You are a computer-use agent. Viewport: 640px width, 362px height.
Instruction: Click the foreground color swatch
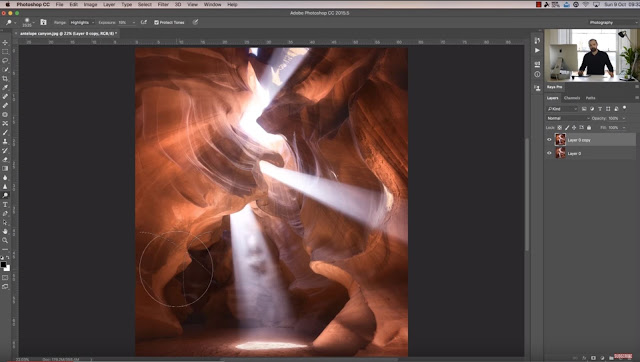3,264
